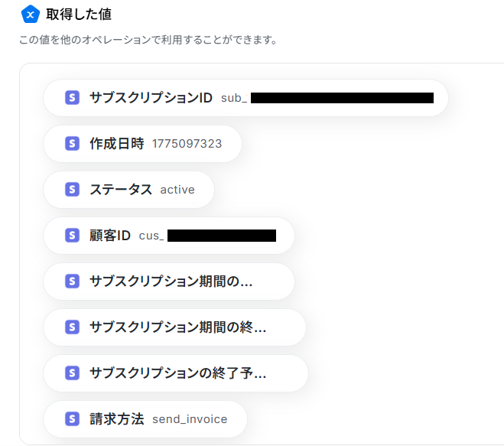Click Stripe icon on サブスクリプションの終了予... chip
The height and width of the screenshot is (446, 504).
(73, 373)
